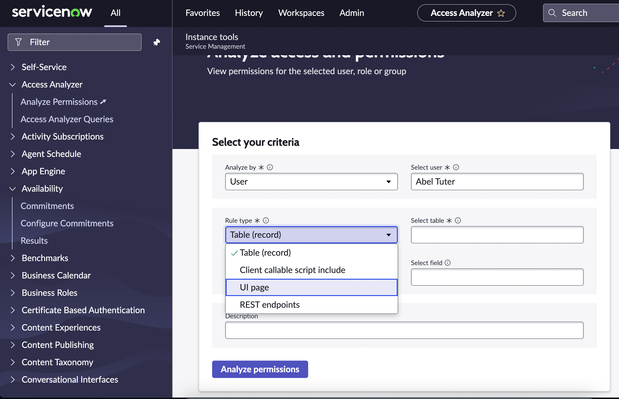This screenshot has width=619, height=399.
Task: Click the search magnifier icon
Action: tap(552, 13)
